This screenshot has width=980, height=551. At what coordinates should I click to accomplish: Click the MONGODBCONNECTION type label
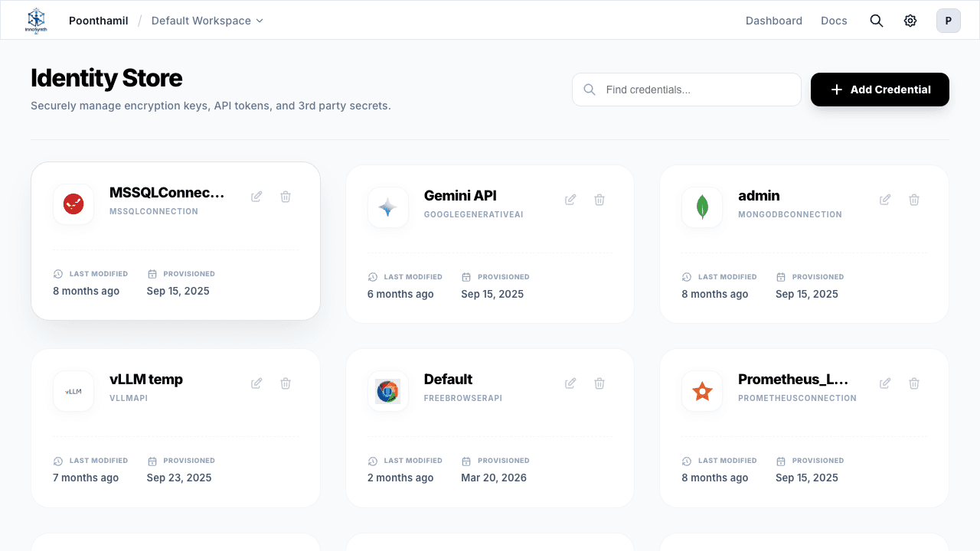pyautogui.click(x=790, y=215)
